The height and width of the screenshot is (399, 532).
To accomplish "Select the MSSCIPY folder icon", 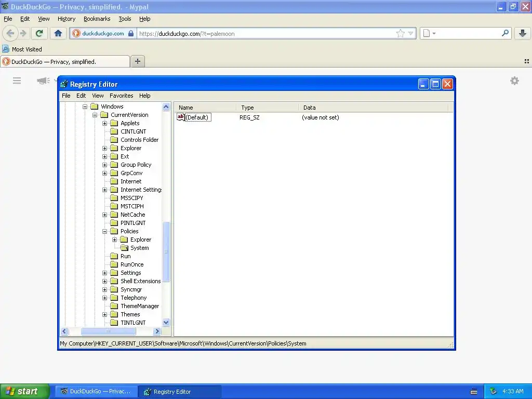I will click(x=114, y=198).
